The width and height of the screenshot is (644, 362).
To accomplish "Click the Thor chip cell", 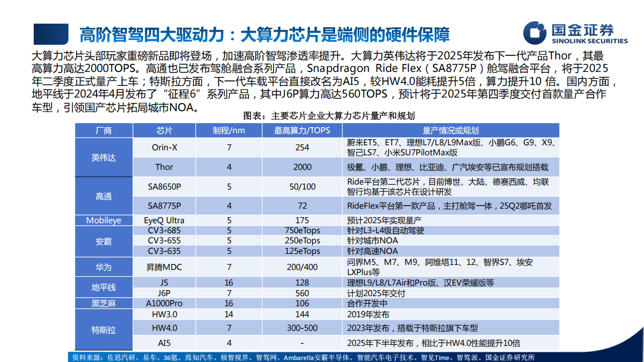I will (x=164, y=167).
